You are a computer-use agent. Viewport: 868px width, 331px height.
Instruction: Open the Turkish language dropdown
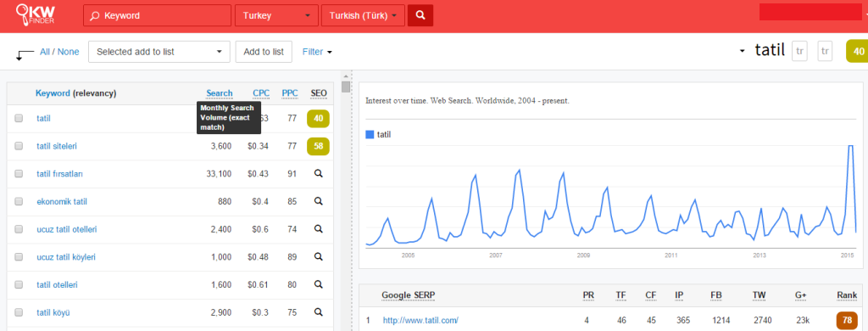363,15
